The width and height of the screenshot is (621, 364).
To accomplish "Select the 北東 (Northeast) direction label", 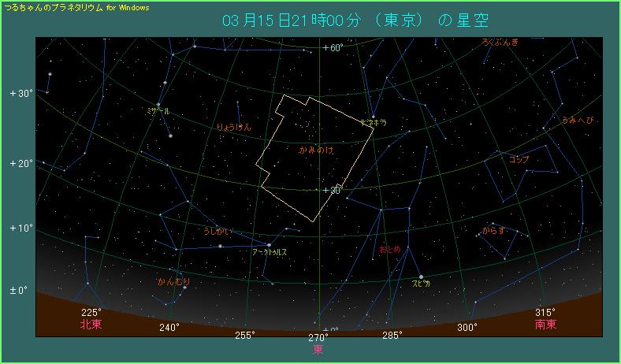I will pos(91,324).
